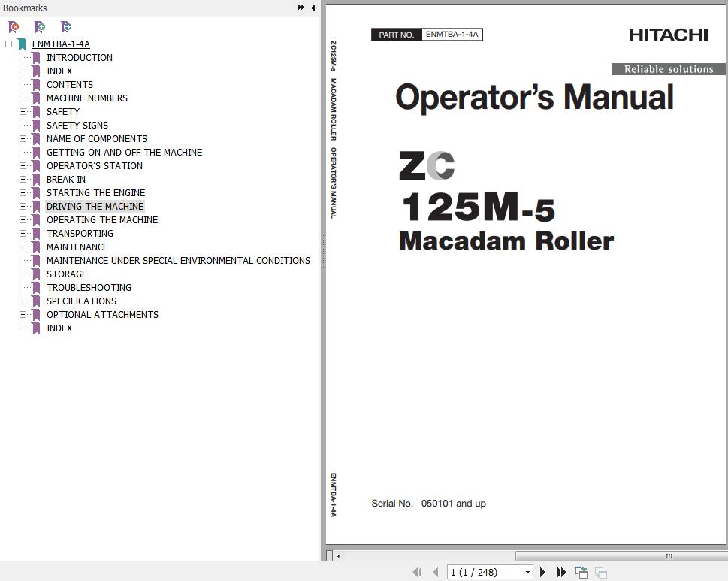The height and width of the screenshot is (581, 728).
Task: Click the previous view icon in the navigation bar
Action: click(581, 572)
